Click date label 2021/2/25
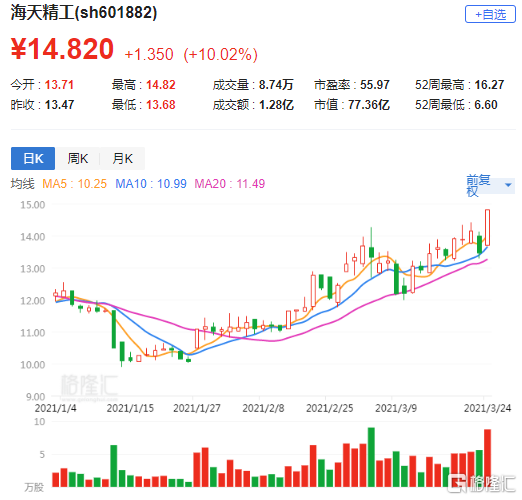The width and height of the screenshot is (522, 500). [330, 408]
